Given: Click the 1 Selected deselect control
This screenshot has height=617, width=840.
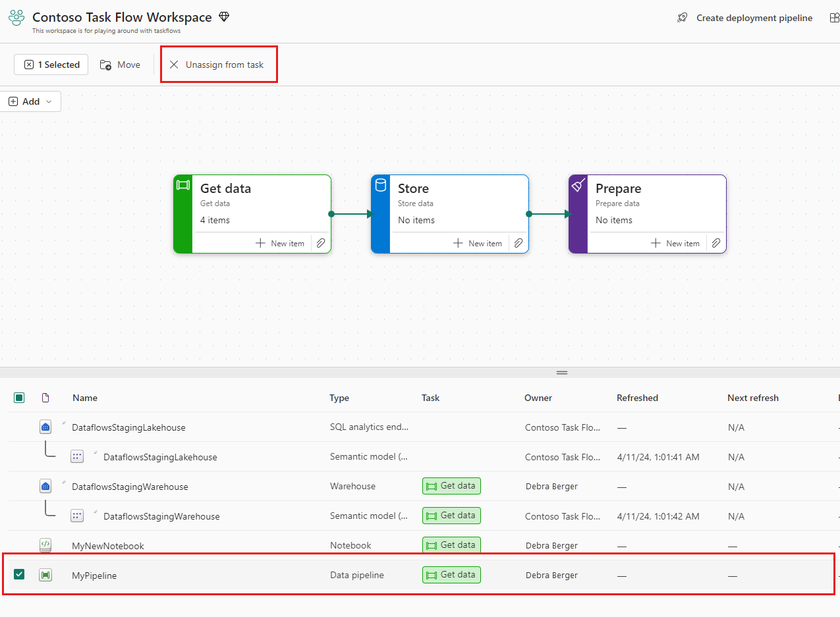Looking at the screenshot, I should [51, 65].
